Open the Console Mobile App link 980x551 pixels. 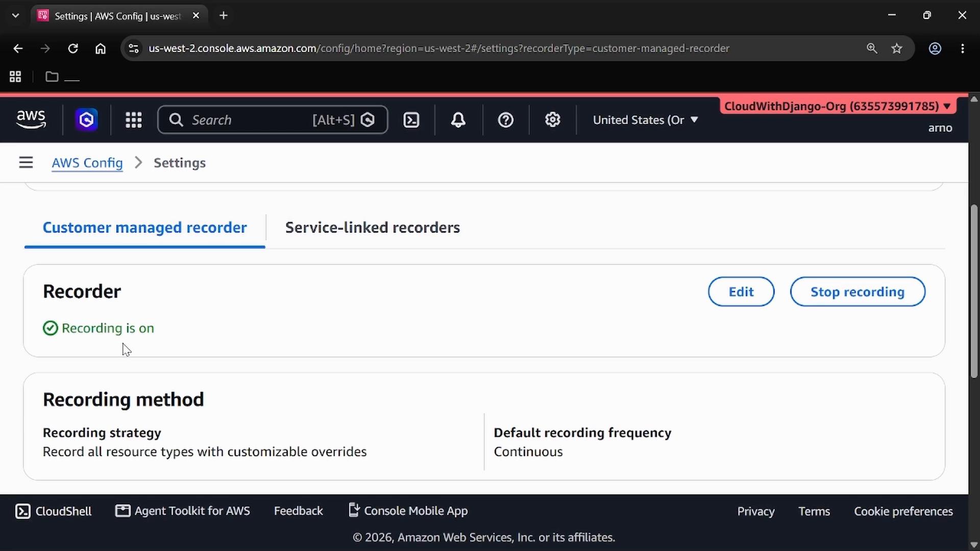(408, 511)
